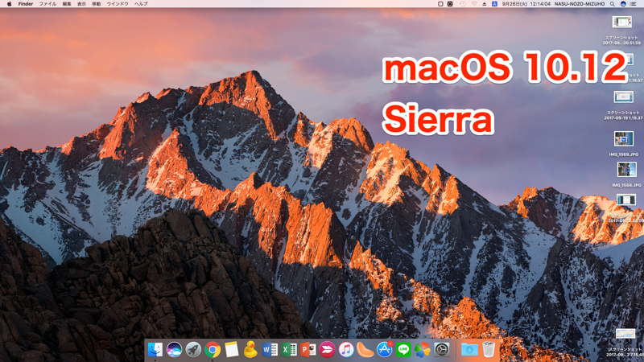Click user name NASU-NOZO-MIZUHO in menu bar
The width and height of the screenshot is (644, 362).
click(x=580, y=4)
